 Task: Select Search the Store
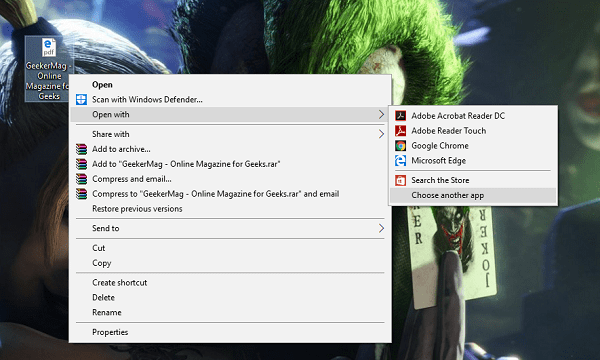473,180
